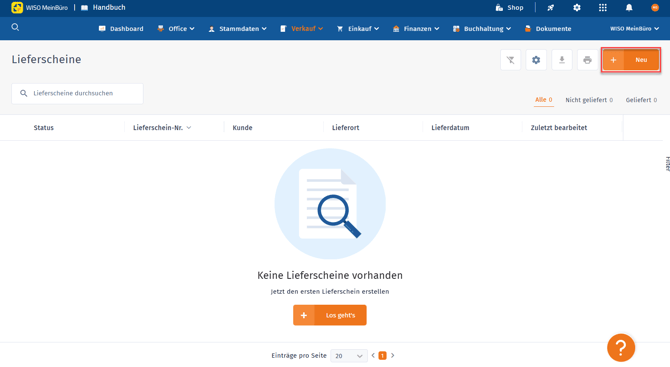Click the orange user avatar
The height and width of the screenshot is (367, 670).
point(655,7)
